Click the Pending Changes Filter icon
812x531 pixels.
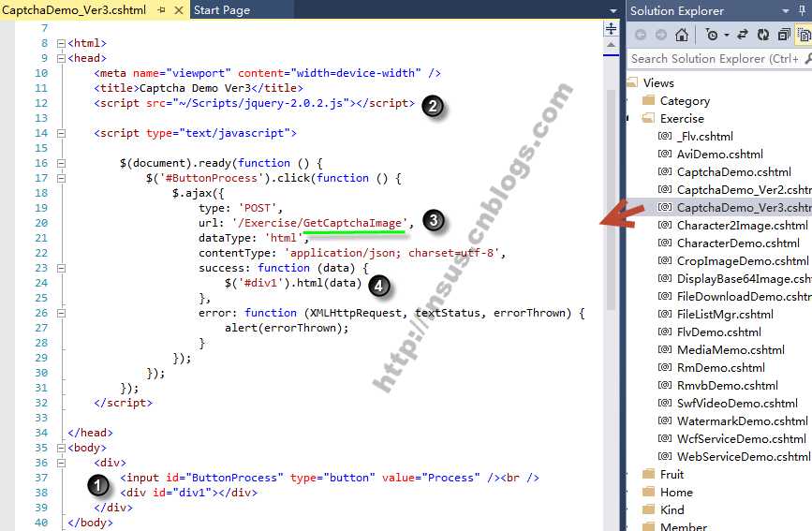pyautogui.click(x=712, y=35)
